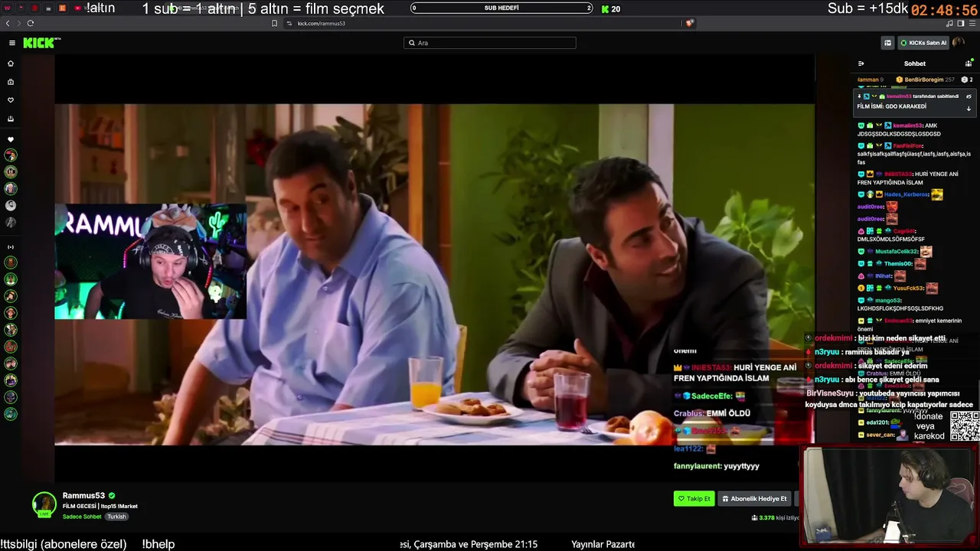Switch to the orange 'E' browser tab
Screen dimensions: 980x551
62,8
